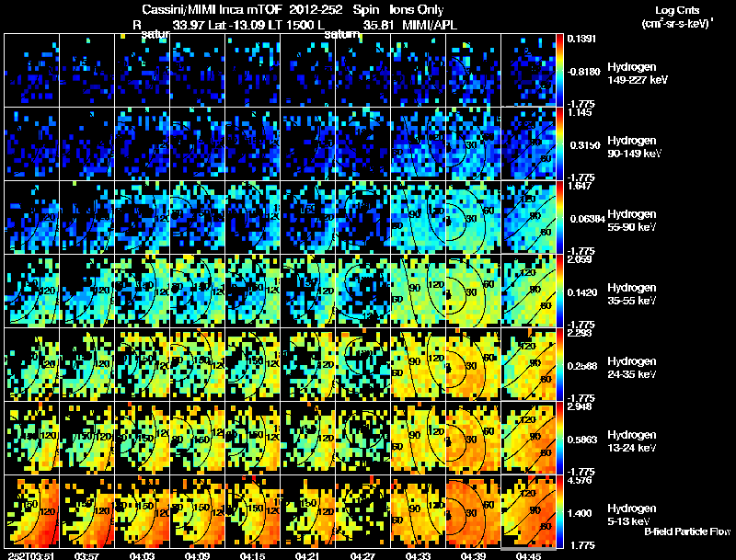Click the '04:33' time axis label

click(418, 555)
